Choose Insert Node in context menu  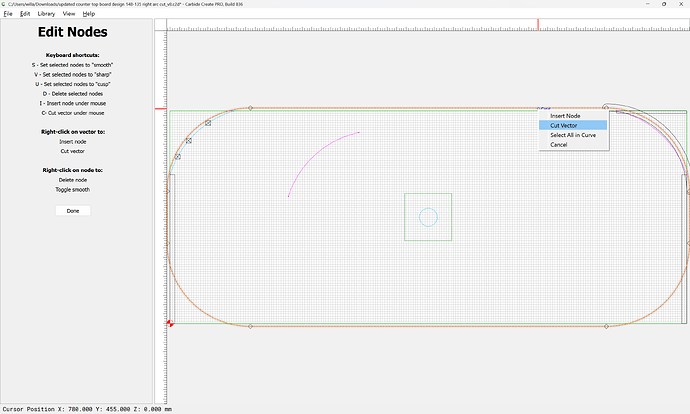coord(567,116)
